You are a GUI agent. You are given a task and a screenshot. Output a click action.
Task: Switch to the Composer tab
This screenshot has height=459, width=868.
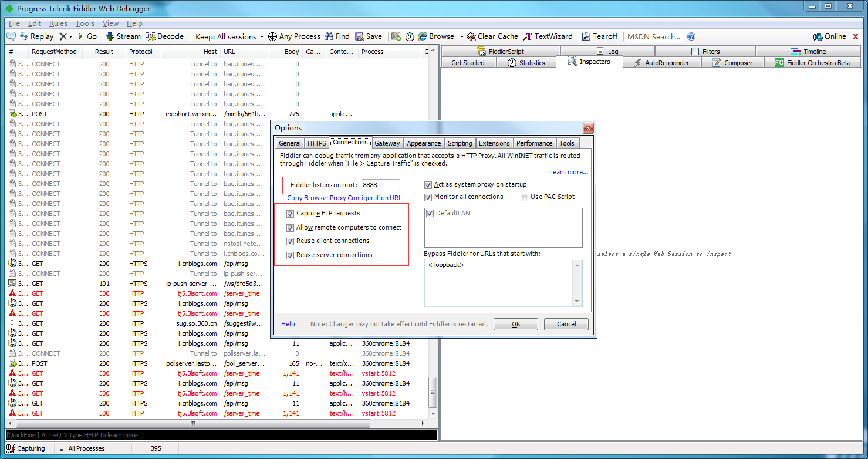(x=732, y=63)
